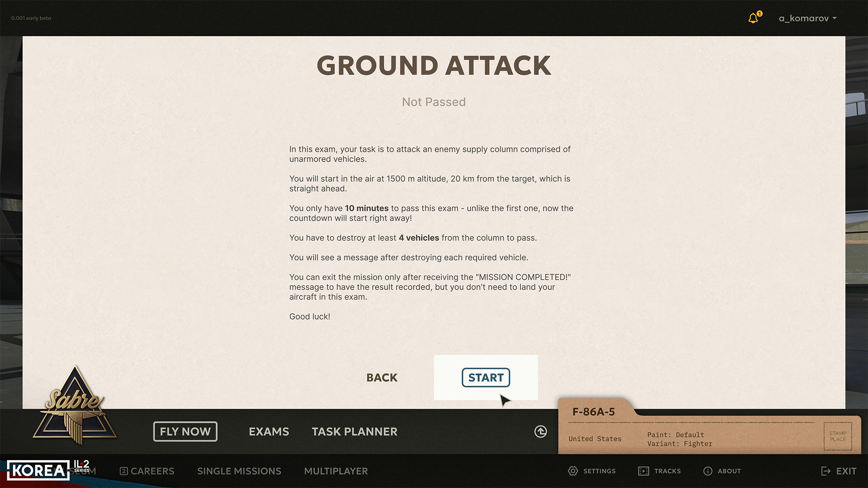Open Tracks via film icon
Image resolution: width=868 pixels, height=488 pixels.
click(643, 471)
